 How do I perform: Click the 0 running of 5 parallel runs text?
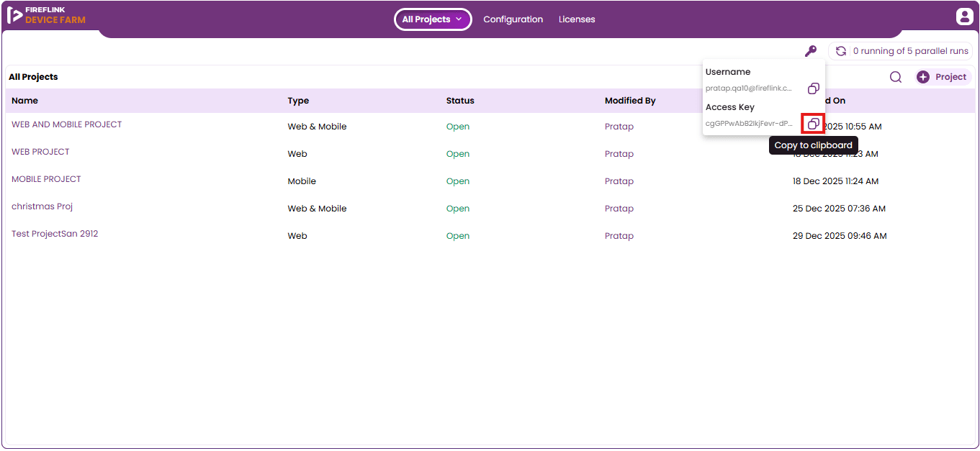pyautogui.click(x=911, y=51)
